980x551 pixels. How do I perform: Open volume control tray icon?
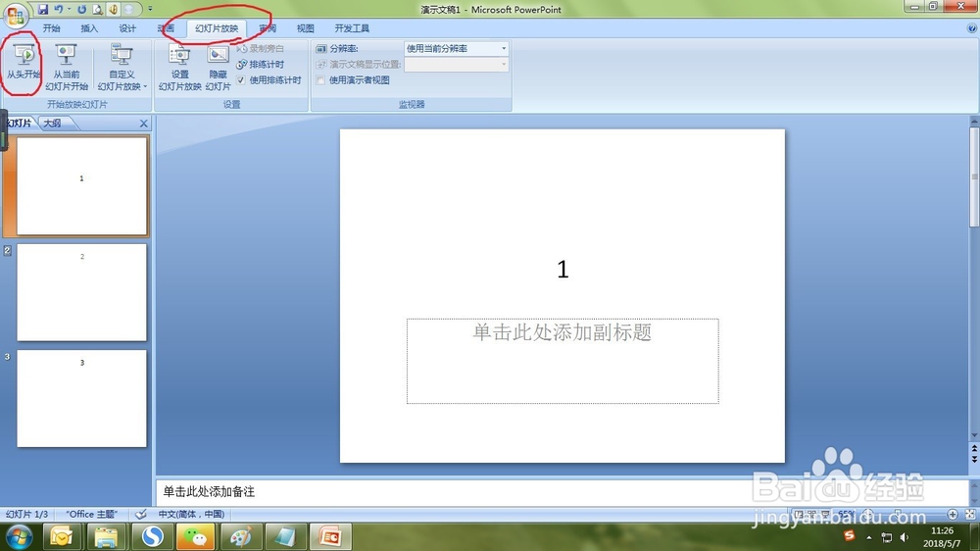pos(904,537)
